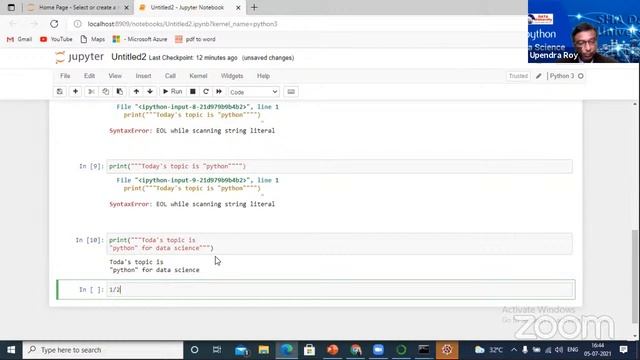Show hidden system tray icons chevron
The width and height of the screenshot is (640, 360).
pyautogui.click(x=514, y=350)
